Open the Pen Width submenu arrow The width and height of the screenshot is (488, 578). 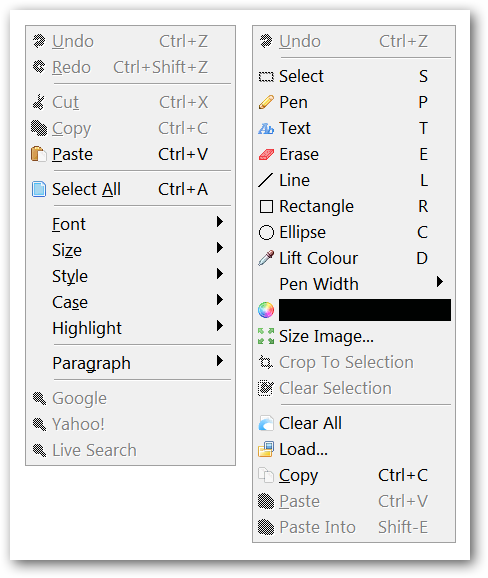click(439, 282)
